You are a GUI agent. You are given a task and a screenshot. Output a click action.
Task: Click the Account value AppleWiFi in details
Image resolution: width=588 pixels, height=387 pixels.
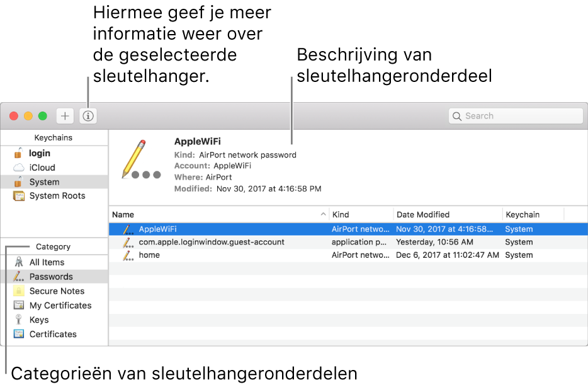pos(232,166)
